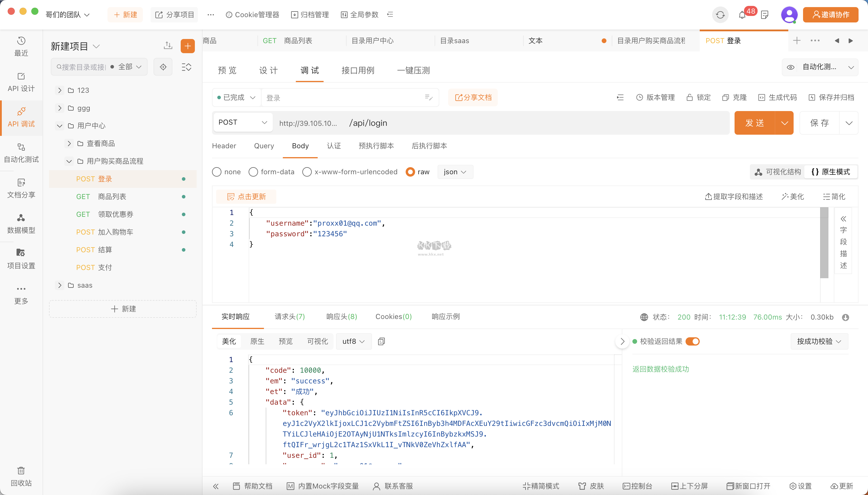Click the 分享文档 share doc button
The image size is (868, 495).
[x=473, y=97]
